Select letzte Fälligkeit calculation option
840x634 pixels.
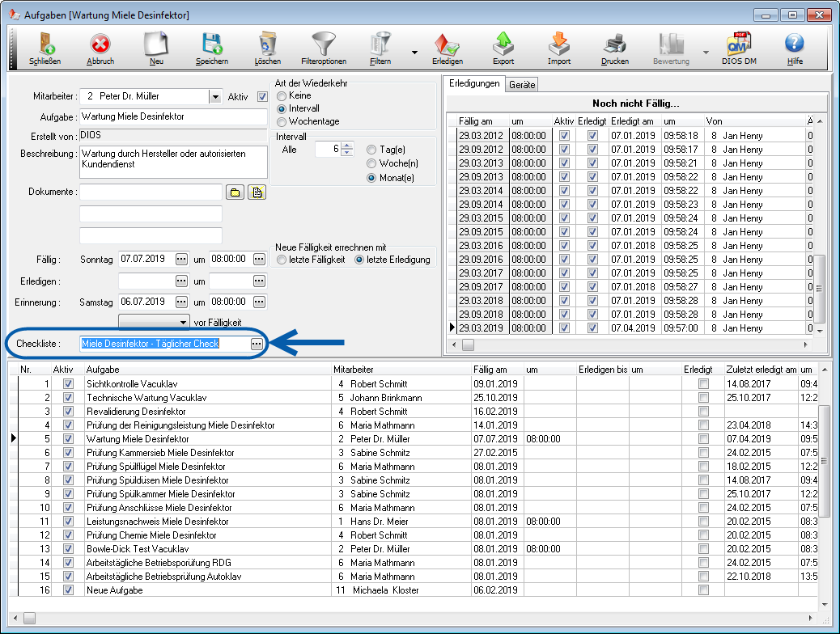point(282,260)
